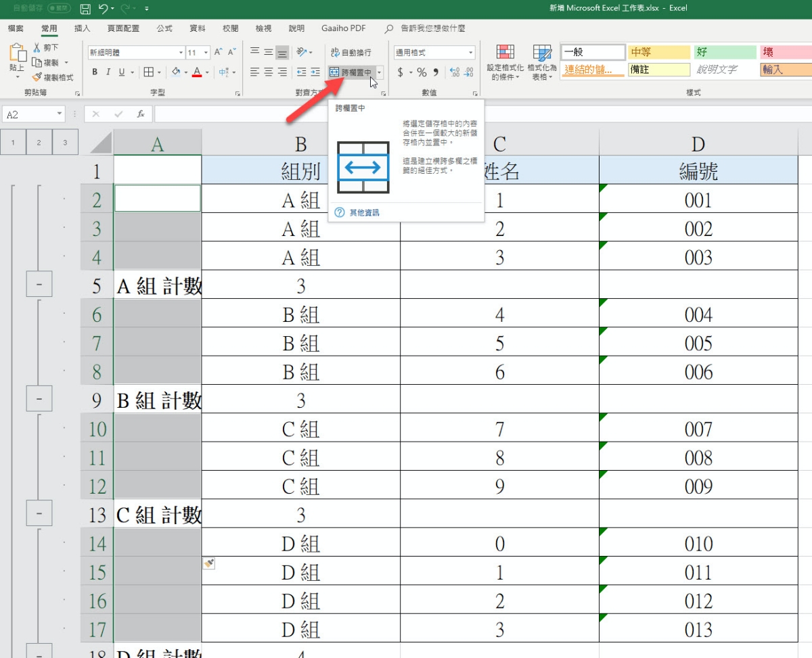Viewport: 812px width, 658px height.
Task: Click the Format Painter (複製格式) brush icon
Action: 38,77
